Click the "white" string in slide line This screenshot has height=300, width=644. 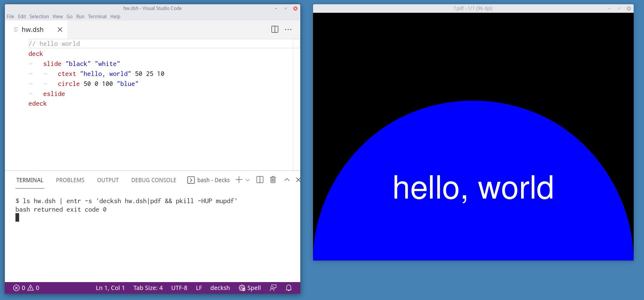[x=108, y=64]
